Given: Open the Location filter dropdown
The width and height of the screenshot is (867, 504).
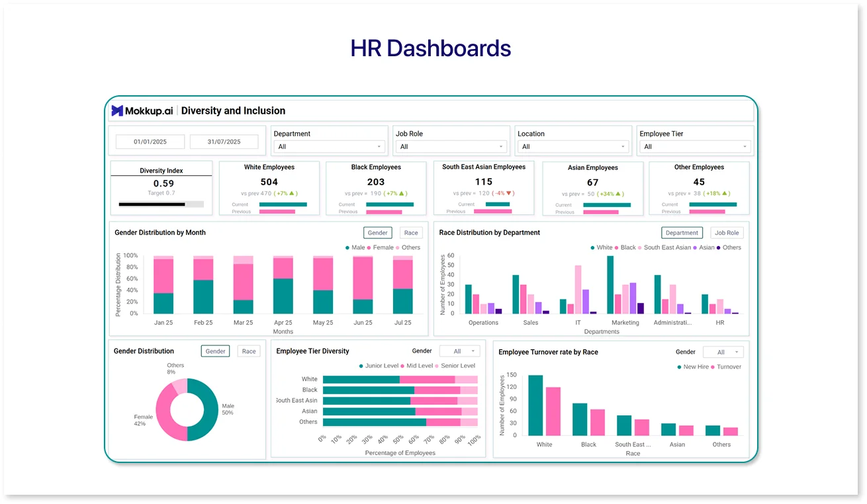Looking at the screenshot, I should (x=573, y=147).
